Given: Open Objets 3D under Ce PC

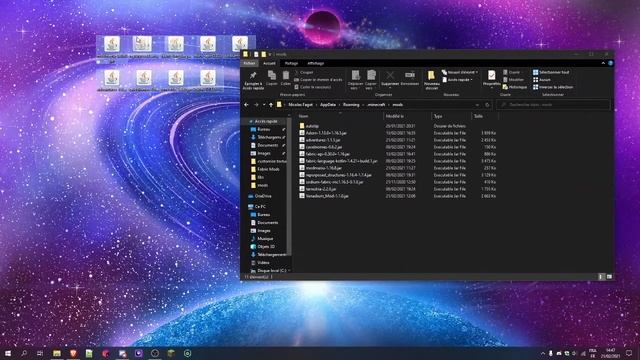Looking at the screenshot, I should pyautogui.click(x=266, y=247).
